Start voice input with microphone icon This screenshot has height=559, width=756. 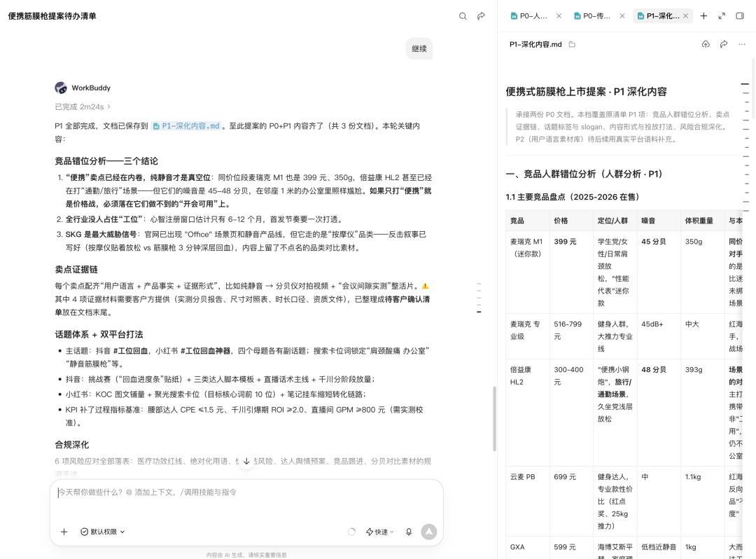pos(409,532)
